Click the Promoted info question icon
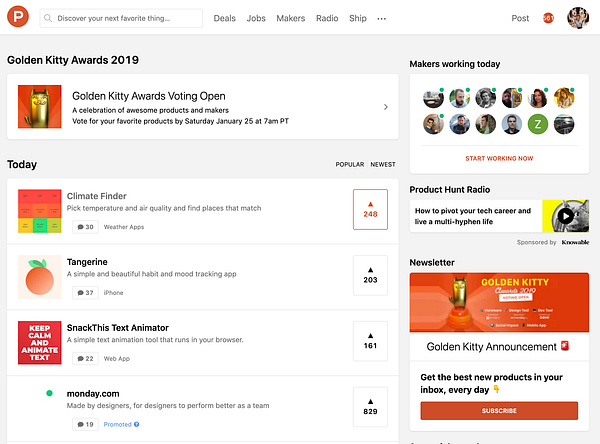This screenshot has height=444, width=600. point(137,424)
